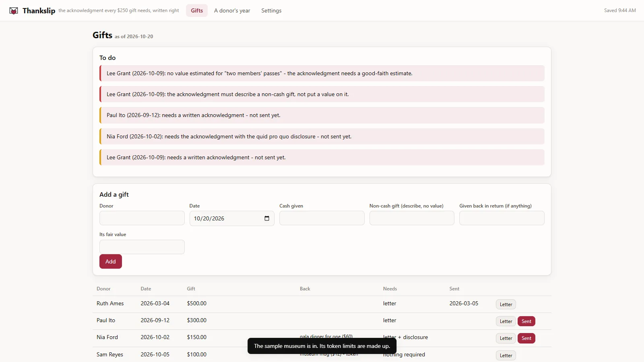Select the Lee Grant members' passes estimate warning

click(322, 73)
